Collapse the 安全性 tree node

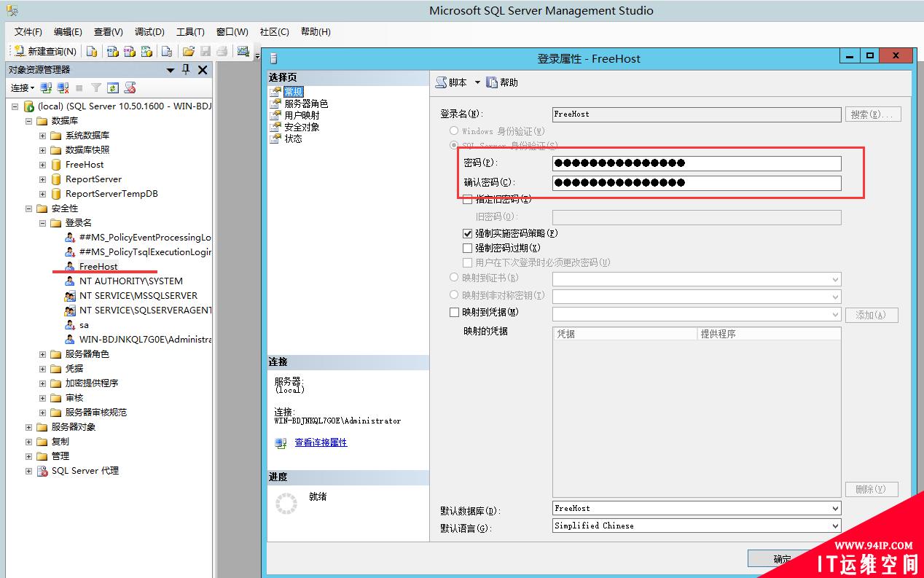coord(29,208)
